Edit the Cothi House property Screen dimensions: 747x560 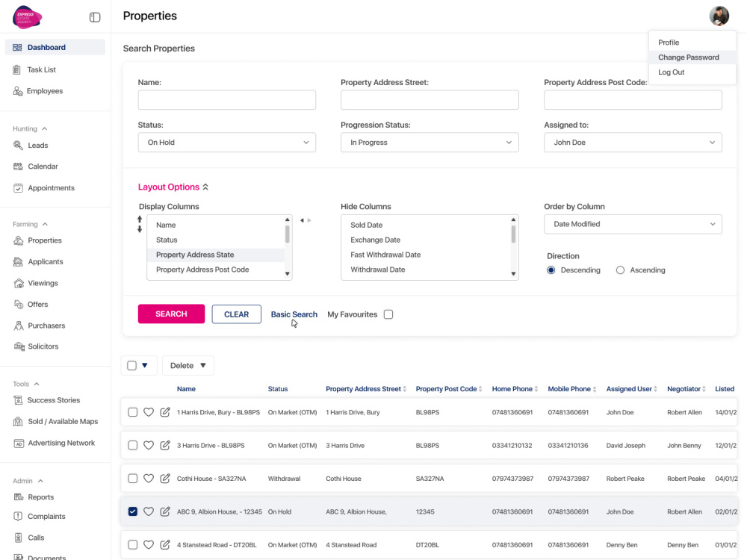pyautogui.click(x=165, y=478)
